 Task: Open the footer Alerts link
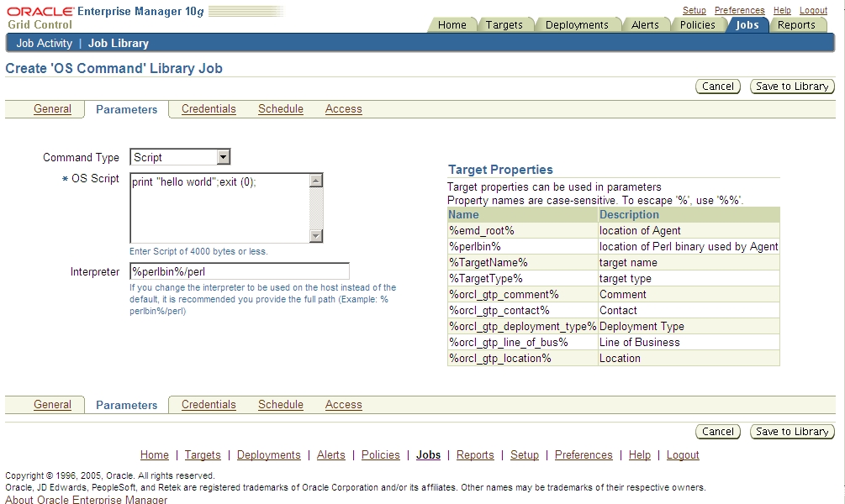[331, 455]
